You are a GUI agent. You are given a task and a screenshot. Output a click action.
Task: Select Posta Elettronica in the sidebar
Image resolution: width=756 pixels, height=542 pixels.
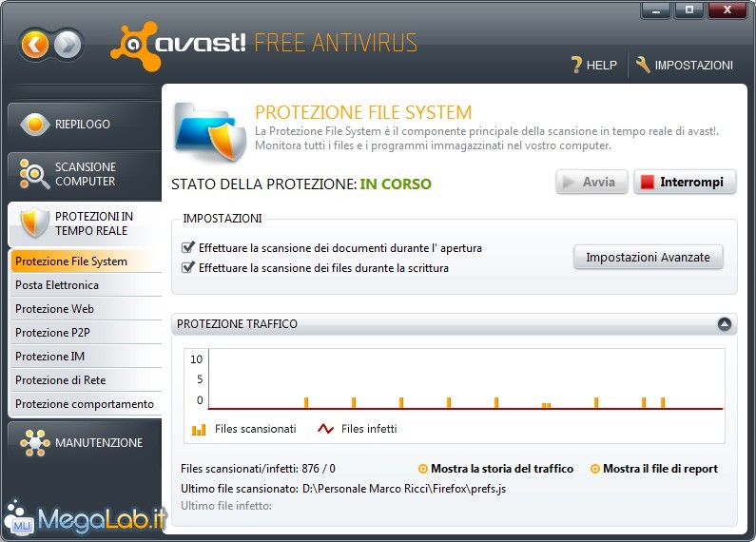(86, 285)
